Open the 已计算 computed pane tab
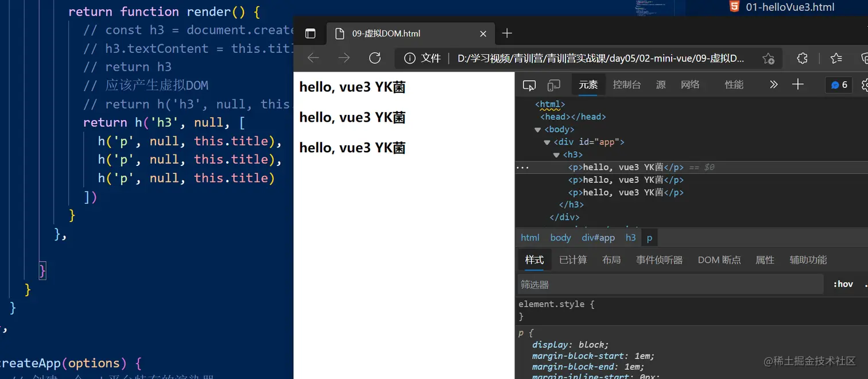Screen dimensions: 868x379 573,260
